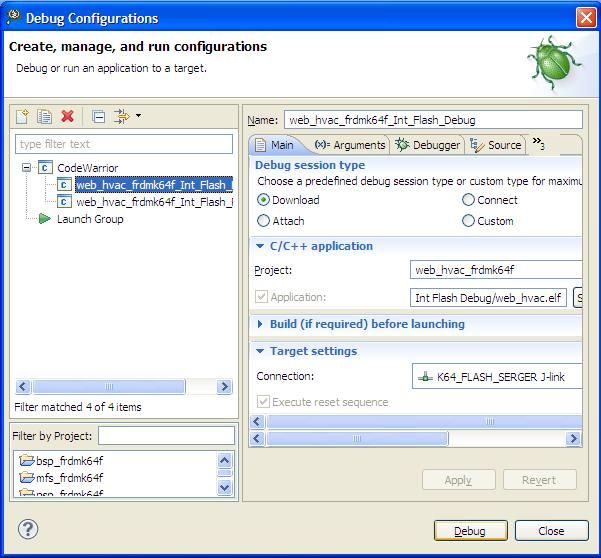Screen dimensions: 601x558
Task: Select the Attach radio button
Action: click(x=263, y=221)
